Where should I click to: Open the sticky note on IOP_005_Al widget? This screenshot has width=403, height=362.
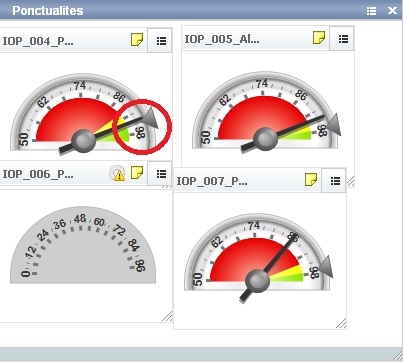pyautogui.click(x=319, y=38)
